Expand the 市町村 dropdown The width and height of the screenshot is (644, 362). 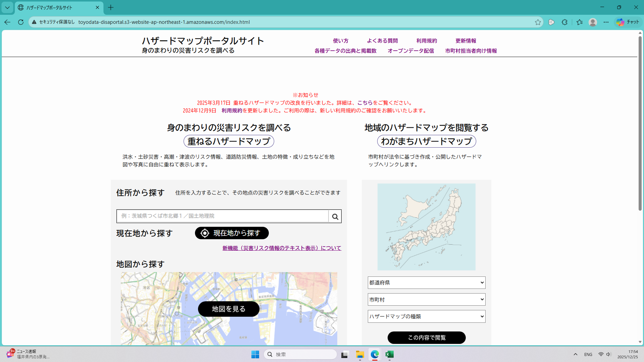click(426, 300)
